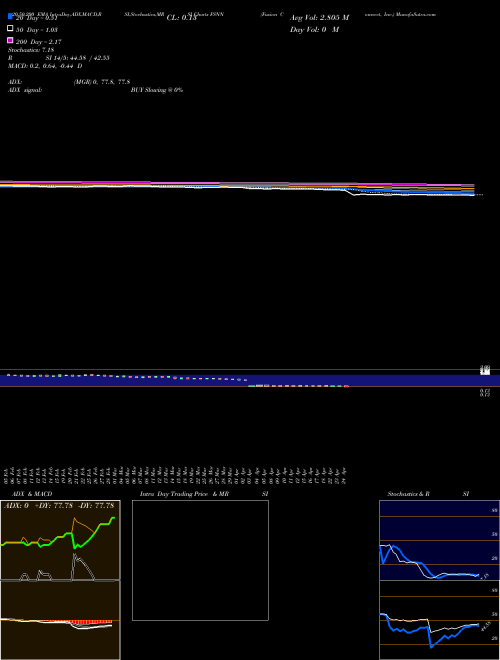Click the magenta 200 Day EMA legend swatch
This screenshot has height=660, width=500.
pyautogui.click(x=10, y=40)
